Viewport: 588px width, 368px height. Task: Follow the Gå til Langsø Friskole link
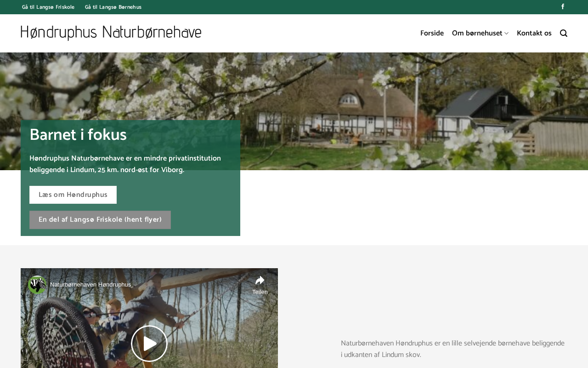point(48,7)
